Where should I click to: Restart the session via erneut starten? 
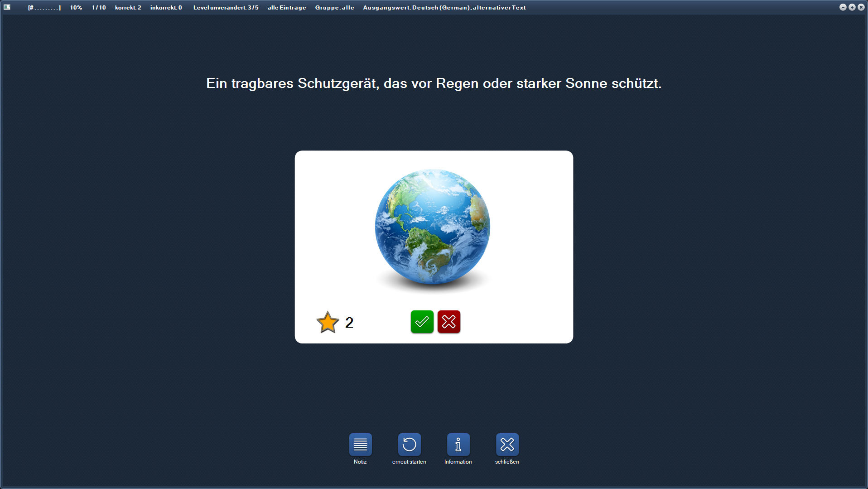coord(409,445)
